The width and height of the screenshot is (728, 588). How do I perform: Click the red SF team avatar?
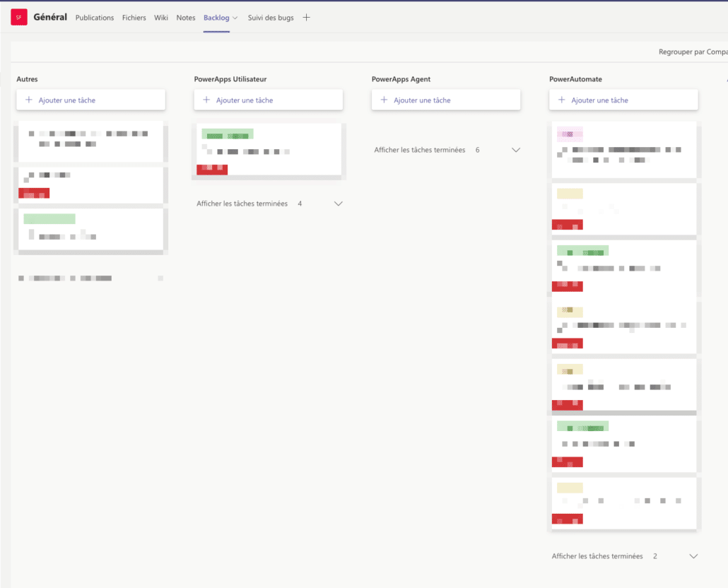pyautogui.click(x=19, y=17)
